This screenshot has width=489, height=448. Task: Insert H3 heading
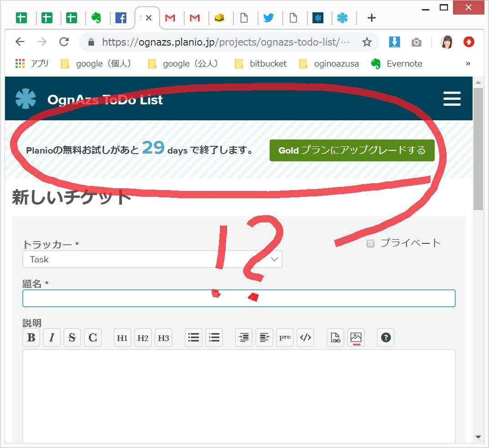[163, 337]
